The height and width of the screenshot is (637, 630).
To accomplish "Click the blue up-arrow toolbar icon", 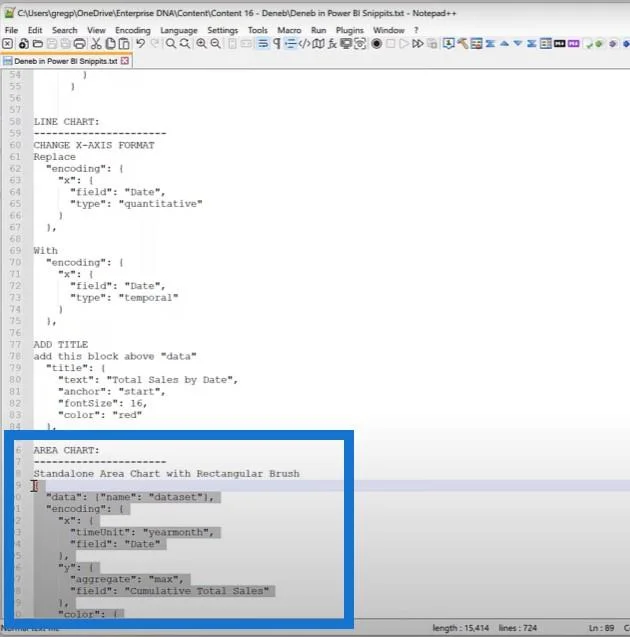I will tap(504, 43).
